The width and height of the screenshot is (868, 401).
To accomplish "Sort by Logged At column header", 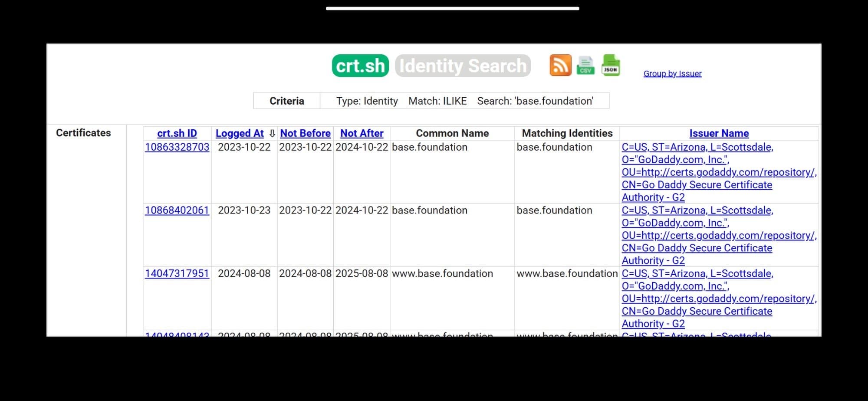I will 240,133.
